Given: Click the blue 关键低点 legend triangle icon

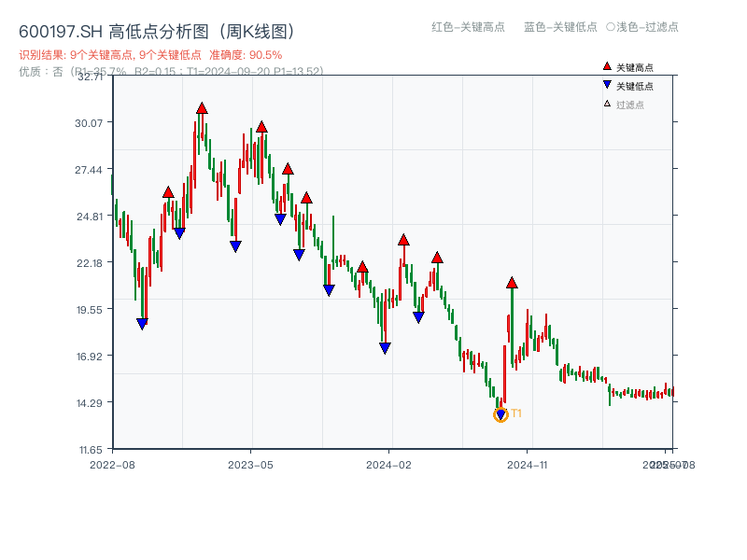Looking at the screenshot, I should click(x=607, y=85).
